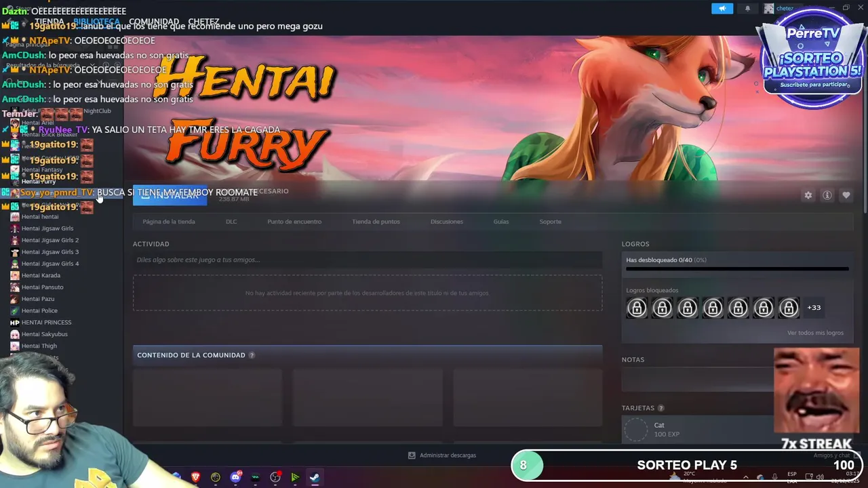Open the game info icon
868x488 pixels.
coord(827,195)
